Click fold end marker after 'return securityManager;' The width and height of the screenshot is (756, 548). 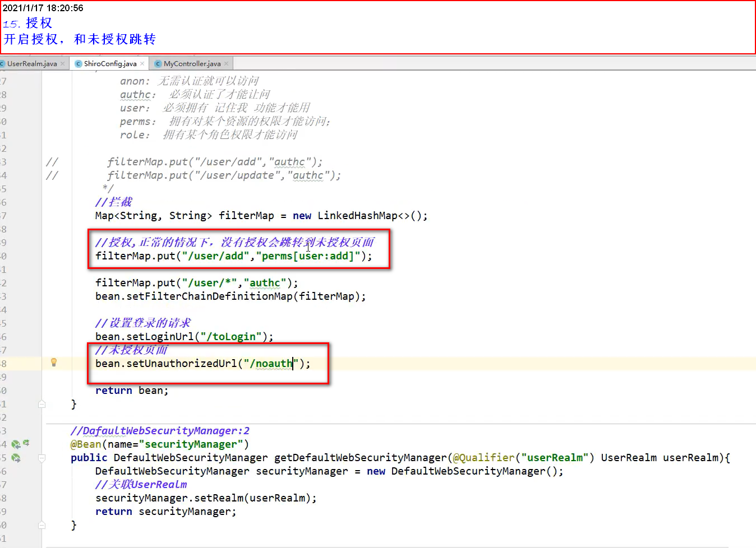42,525
